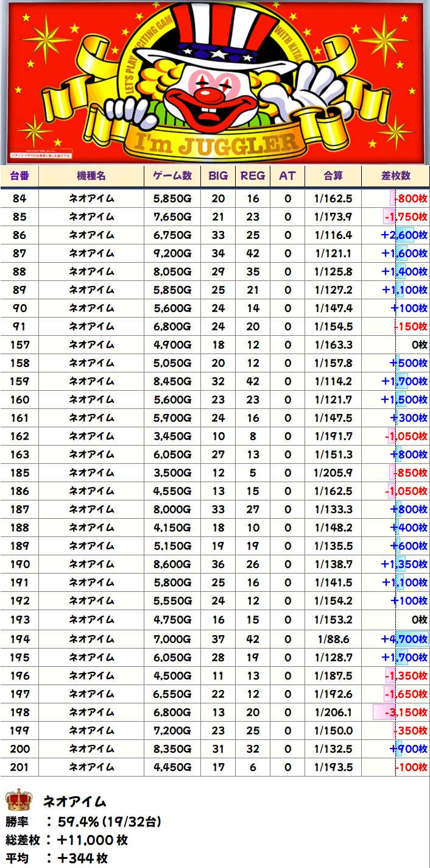Click the 機種名 column header
430x868 pixels.
click(x=91, y=176)
